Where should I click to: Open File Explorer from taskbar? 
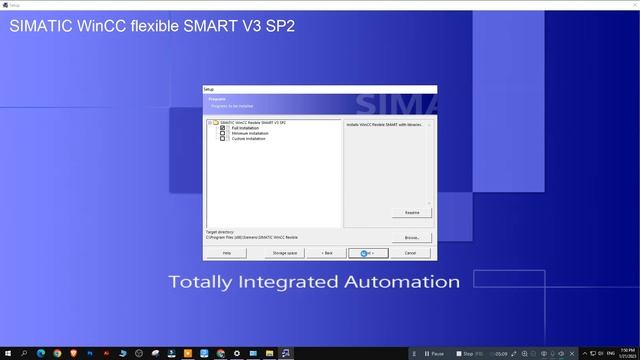point(269,353)
